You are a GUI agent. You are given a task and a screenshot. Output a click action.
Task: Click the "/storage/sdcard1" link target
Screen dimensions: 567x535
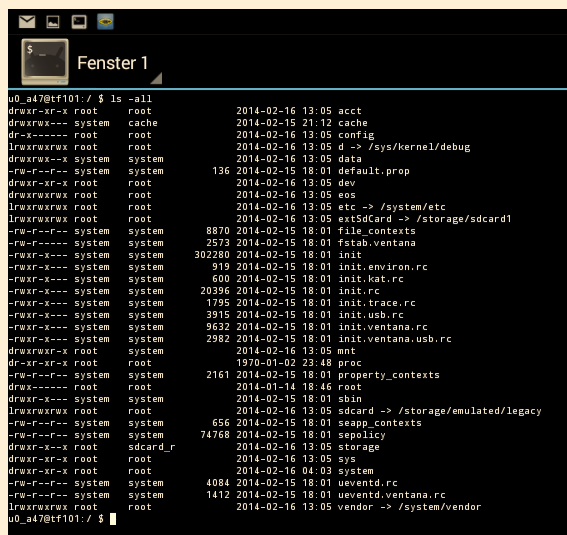tap(464, 219)
